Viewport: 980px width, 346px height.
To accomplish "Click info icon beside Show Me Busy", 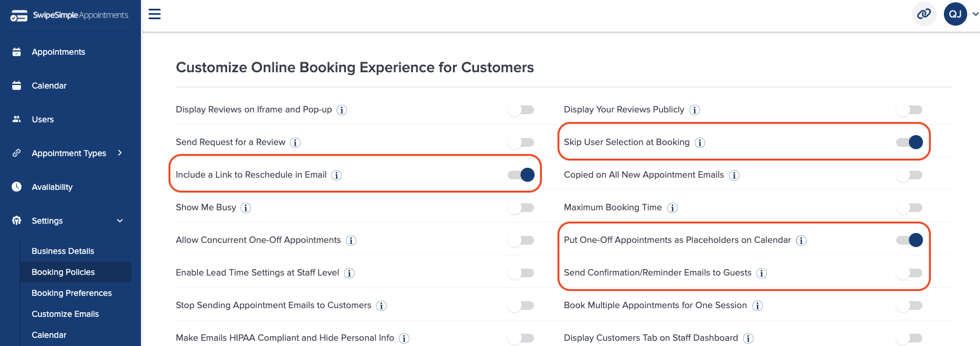I will point(246,208).
